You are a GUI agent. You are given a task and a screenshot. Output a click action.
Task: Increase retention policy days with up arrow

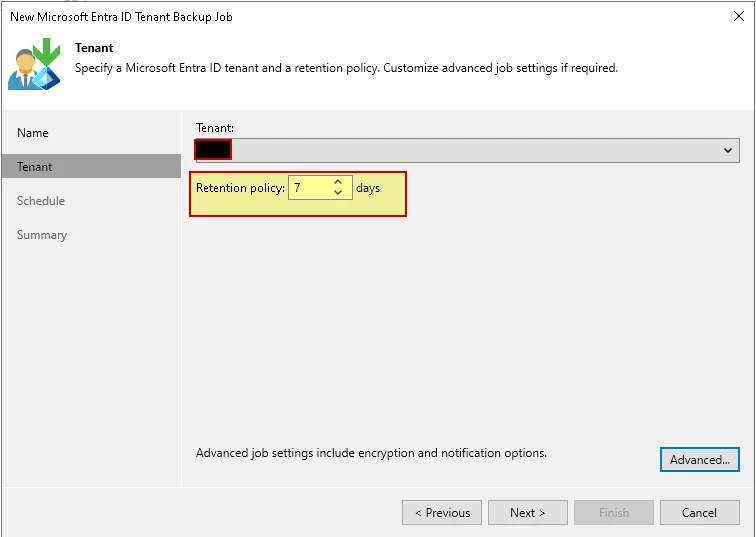tap(338, 182)
